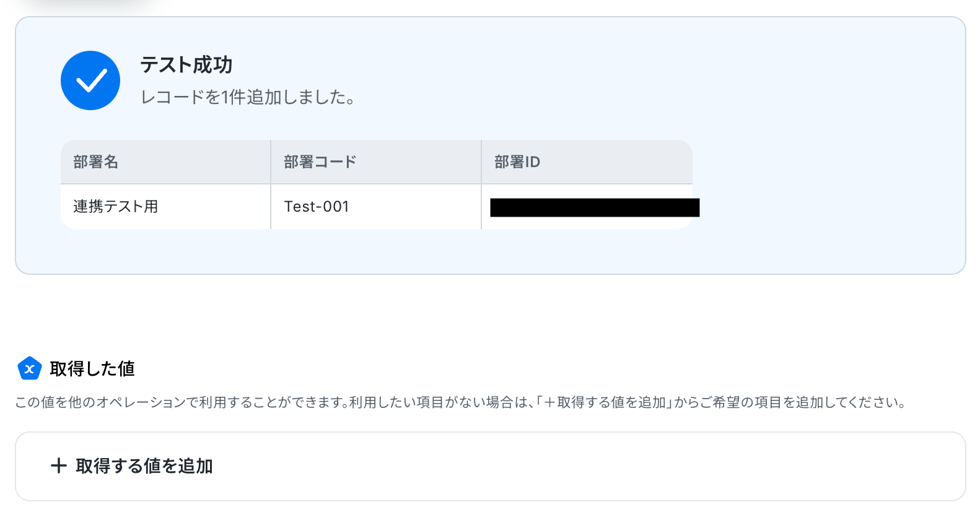The image size is (980, 510).
Task: Click the 部署名 column header
Action: coord(96,162)
